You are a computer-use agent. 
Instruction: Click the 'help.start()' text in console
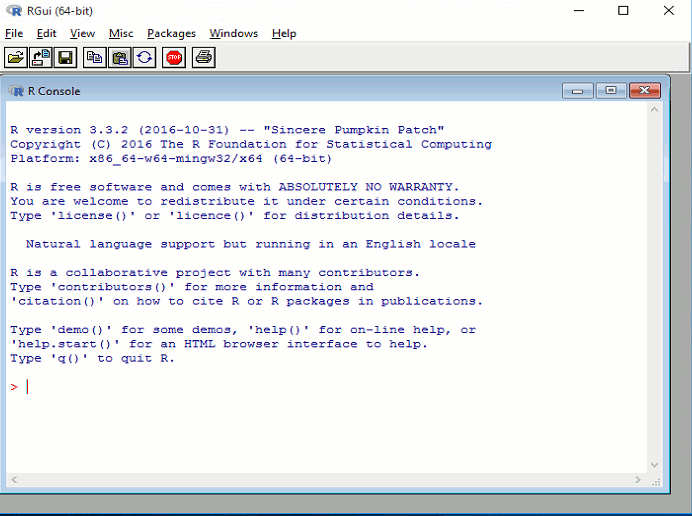65,344
